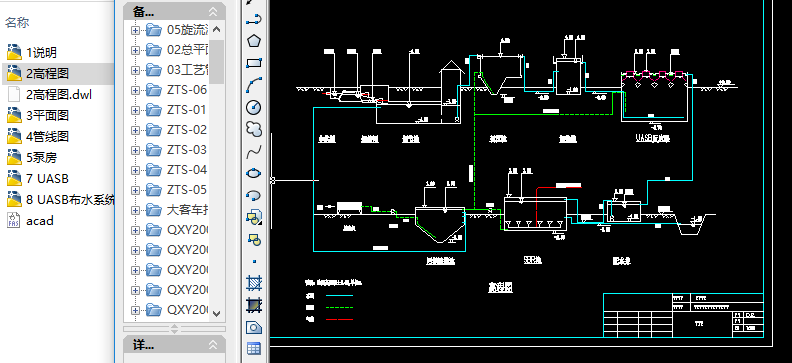This screenshot has width=792, height=363.
Task: Click the tree panel scroll-down arrow
Action: 217,314
